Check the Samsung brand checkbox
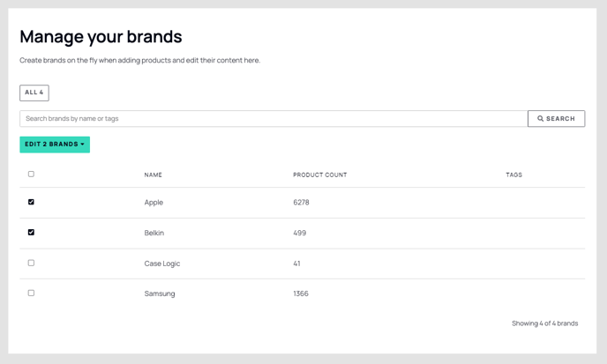Viewport: 607px width, 364px height. [x=31, y=293]
